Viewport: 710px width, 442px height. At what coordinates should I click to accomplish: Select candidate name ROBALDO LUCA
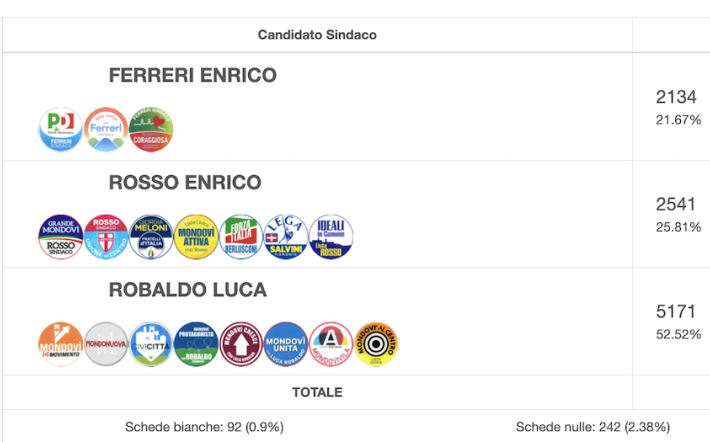187,290
